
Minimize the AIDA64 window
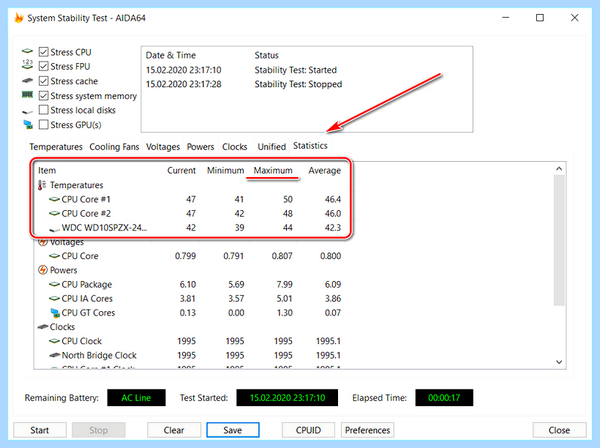click(x=505, y=18)
